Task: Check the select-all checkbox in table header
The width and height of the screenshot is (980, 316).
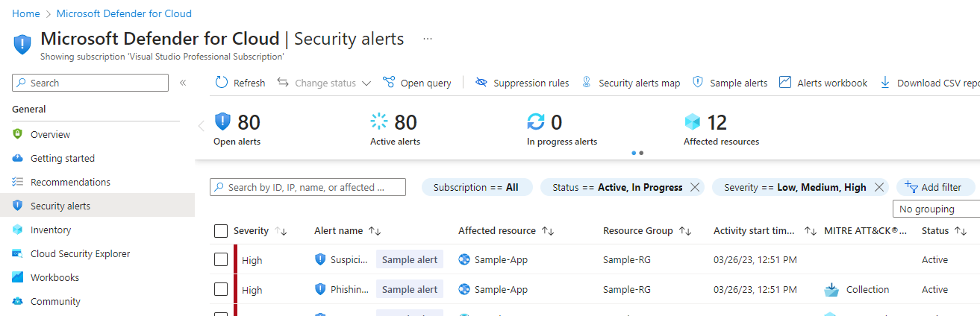Action: pos(221,231)
